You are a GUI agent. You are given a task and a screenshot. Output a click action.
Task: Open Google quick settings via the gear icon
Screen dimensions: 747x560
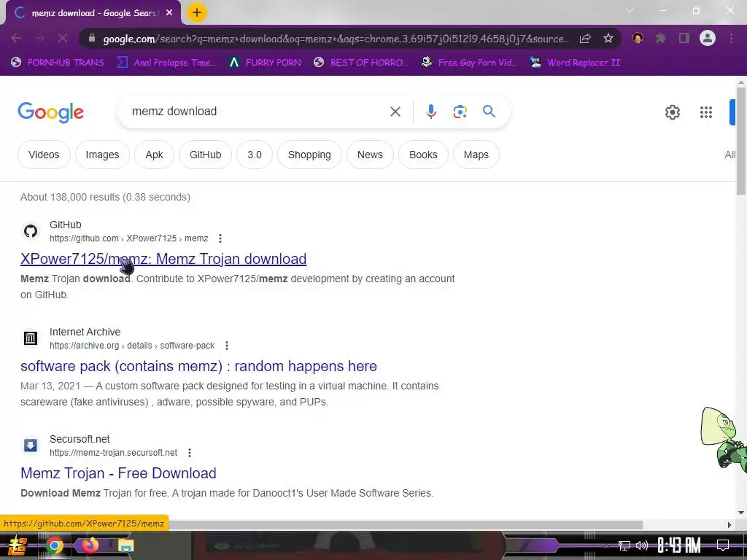click(672, 112)
